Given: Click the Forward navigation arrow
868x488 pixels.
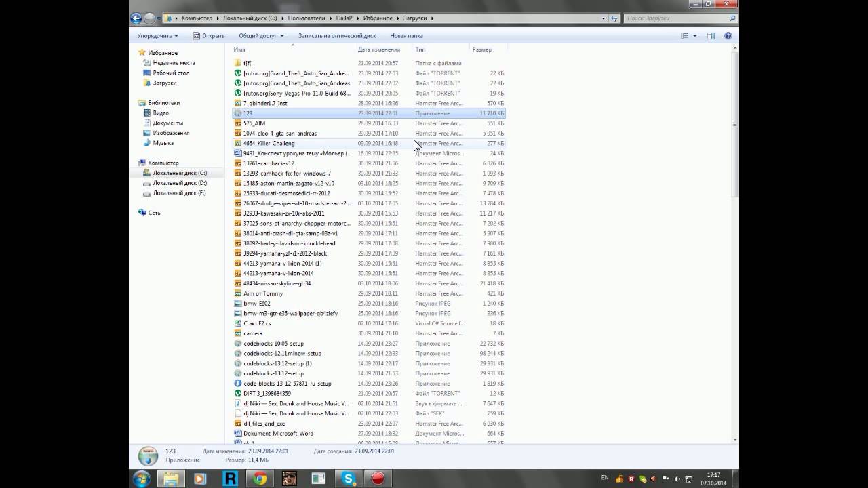Looking at the screenshot, I should click(x=149, y=18).
